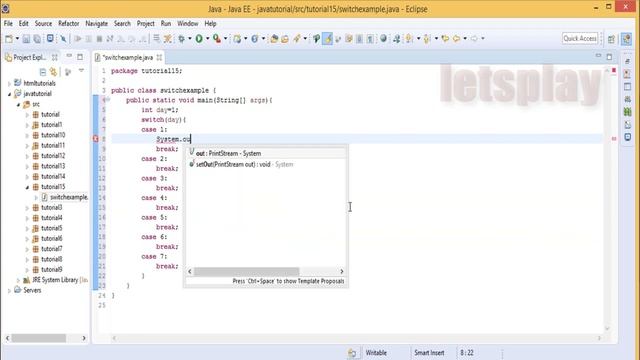Select switchexample.java in the tree
This screenshot has height=360, width=640.
[x=64, y=197]
